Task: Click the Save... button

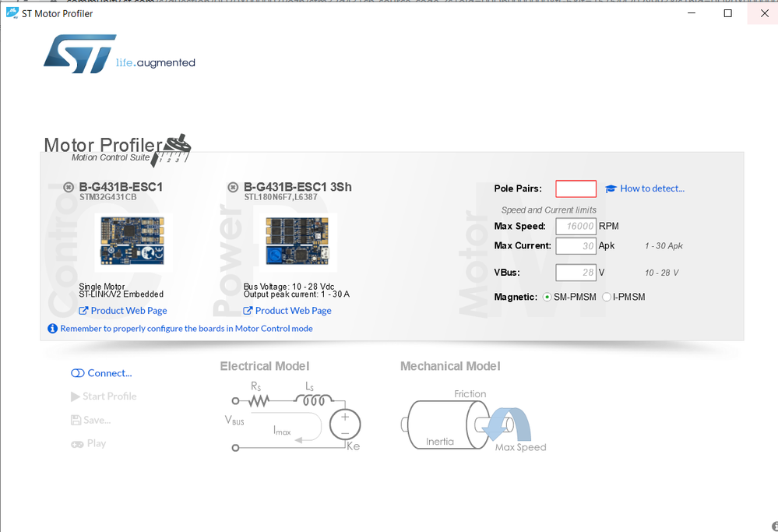Action: [x=91, y=421]
